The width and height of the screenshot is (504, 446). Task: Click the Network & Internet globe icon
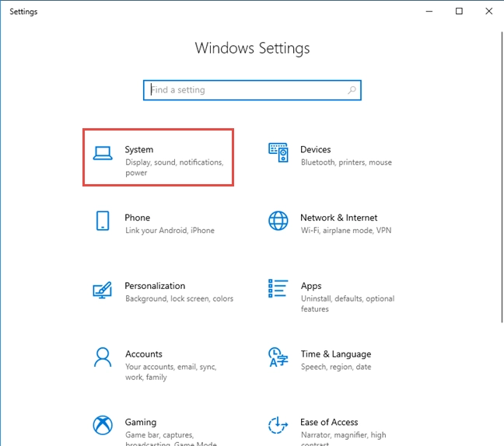pyautogui.click(x=278, y=221)
